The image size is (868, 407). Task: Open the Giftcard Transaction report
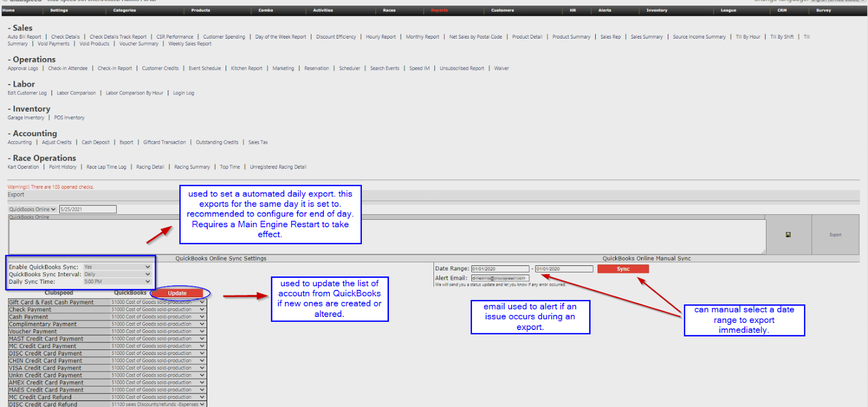[164, 143]
